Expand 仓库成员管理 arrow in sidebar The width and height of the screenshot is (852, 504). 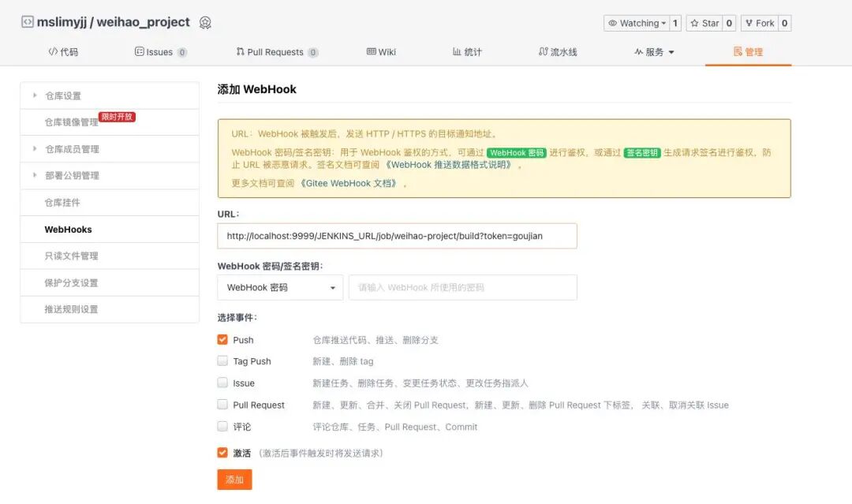[x=35, y=149]
